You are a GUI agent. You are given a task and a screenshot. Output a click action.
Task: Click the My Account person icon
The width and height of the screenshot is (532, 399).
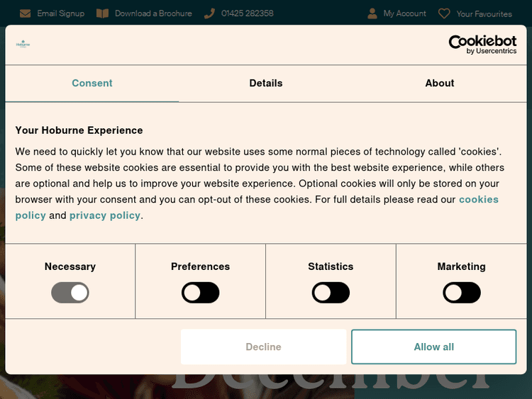[x=372, y=13]
